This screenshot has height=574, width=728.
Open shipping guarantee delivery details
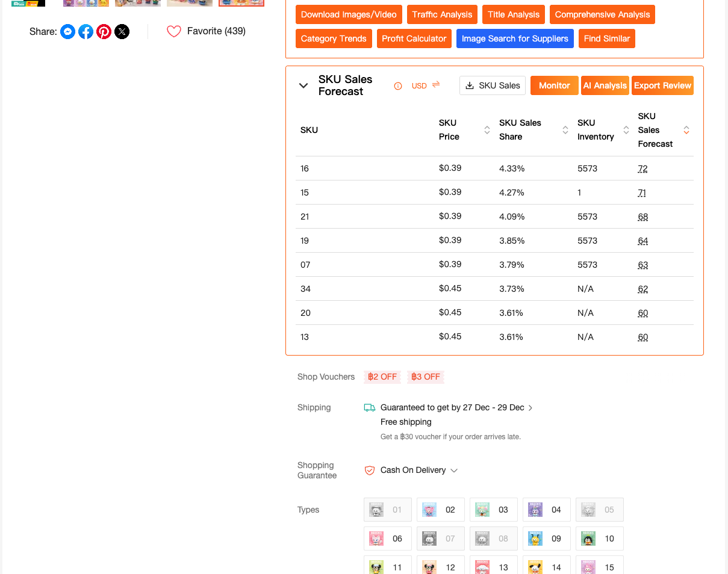coord(530,408)
